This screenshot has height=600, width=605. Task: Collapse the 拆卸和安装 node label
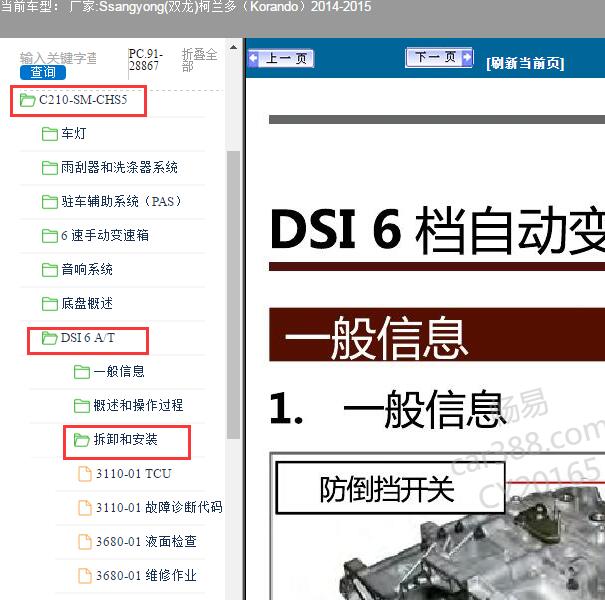point(125,439)
